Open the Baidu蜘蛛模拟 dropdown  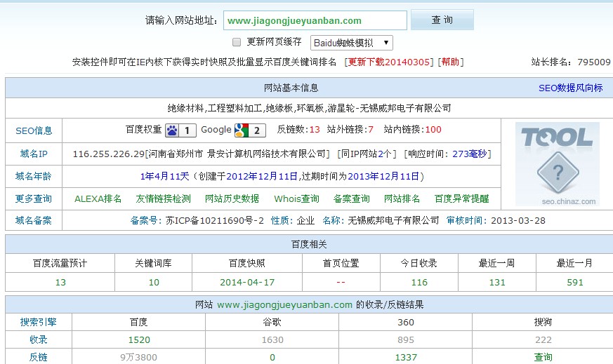[351, 43]
